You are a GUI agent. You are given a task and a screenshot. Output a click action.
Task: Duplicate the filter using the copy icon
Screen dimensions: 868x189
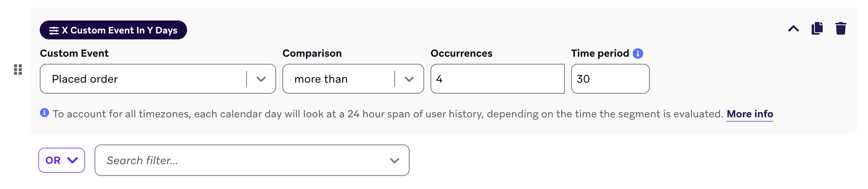(817, 28)
